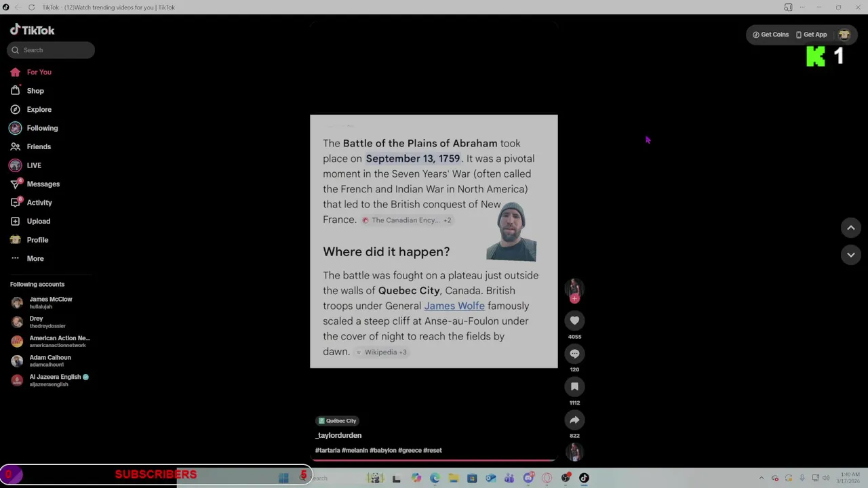Open Drey's followed account

point(38,322)
